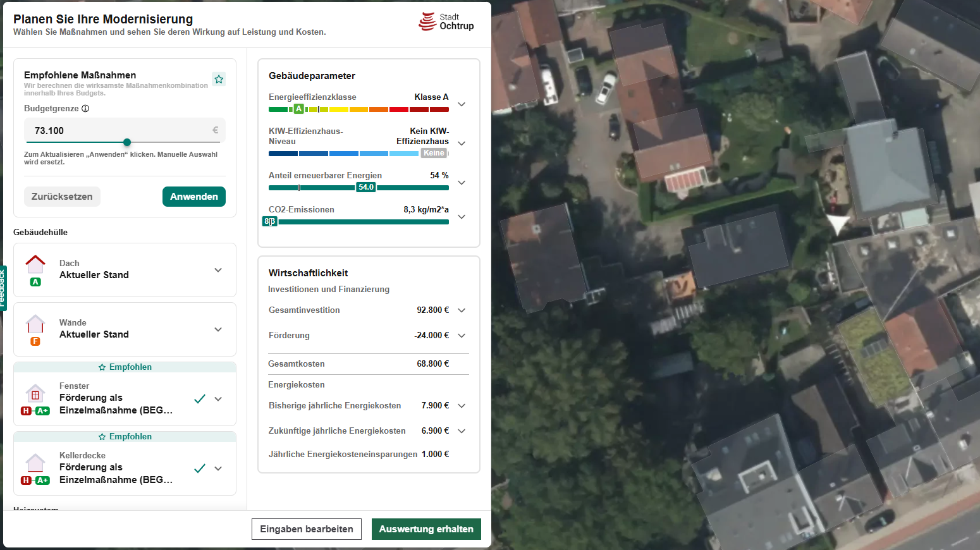
Task: Click the CO2-Emissionen green bar
Action: click(x=358, y=222)
